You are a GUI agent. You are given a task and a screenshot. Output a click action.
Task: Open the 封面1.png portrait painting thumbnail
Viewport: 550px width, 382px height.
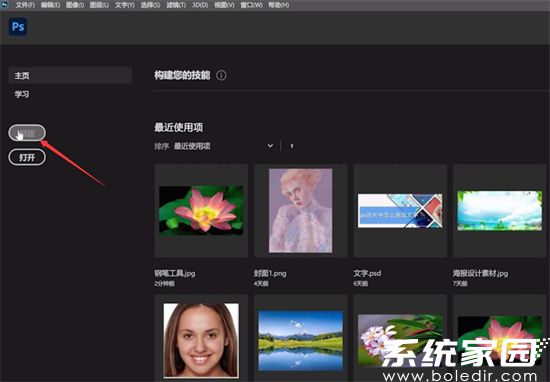301,210
